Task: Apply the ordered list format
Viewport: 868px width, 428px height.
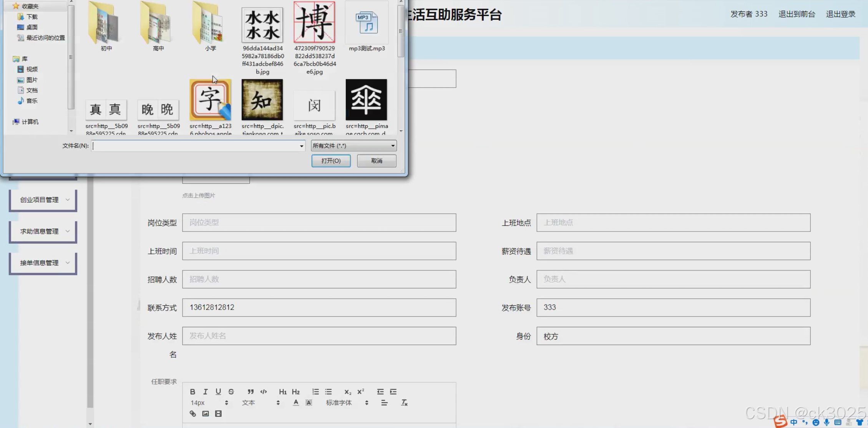Action: tap(315, 391)
